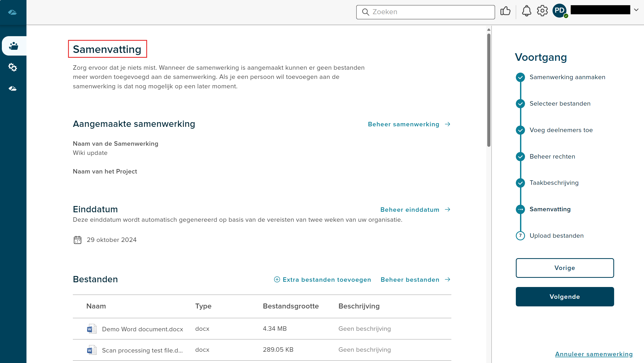Click the magnifier icon in the search box
Viewport: 644px width, 363px height.
(365, 12)
